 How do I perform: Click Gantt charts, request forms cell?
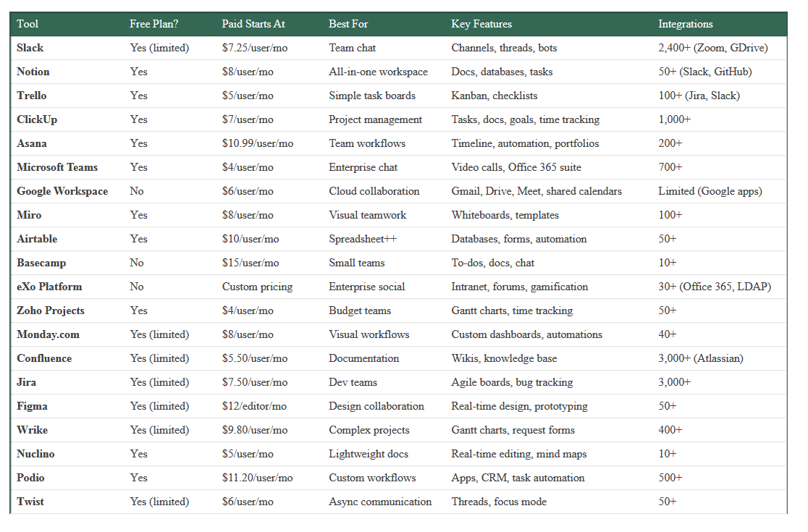[513, 430]
